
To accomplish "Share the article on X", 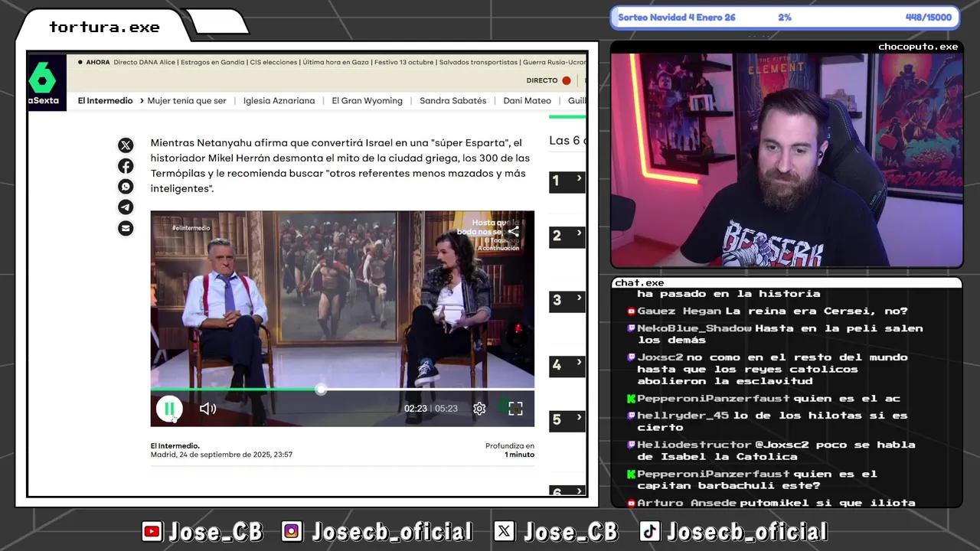I will click(x=126, y=145).
